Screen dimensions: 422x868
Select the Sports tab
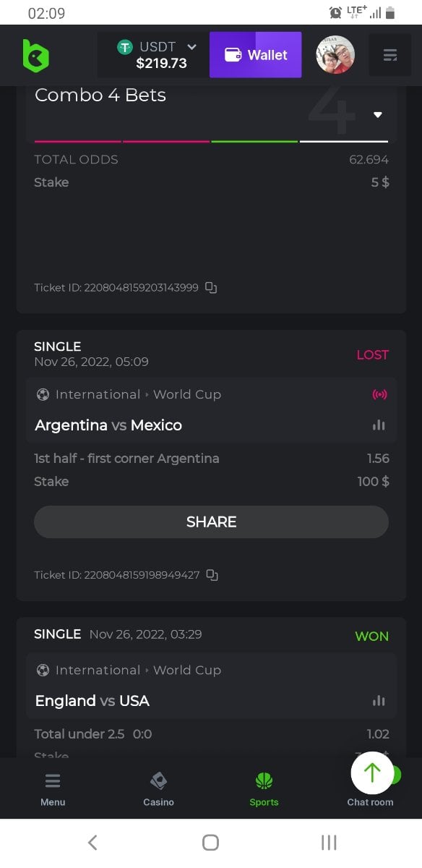264,789
